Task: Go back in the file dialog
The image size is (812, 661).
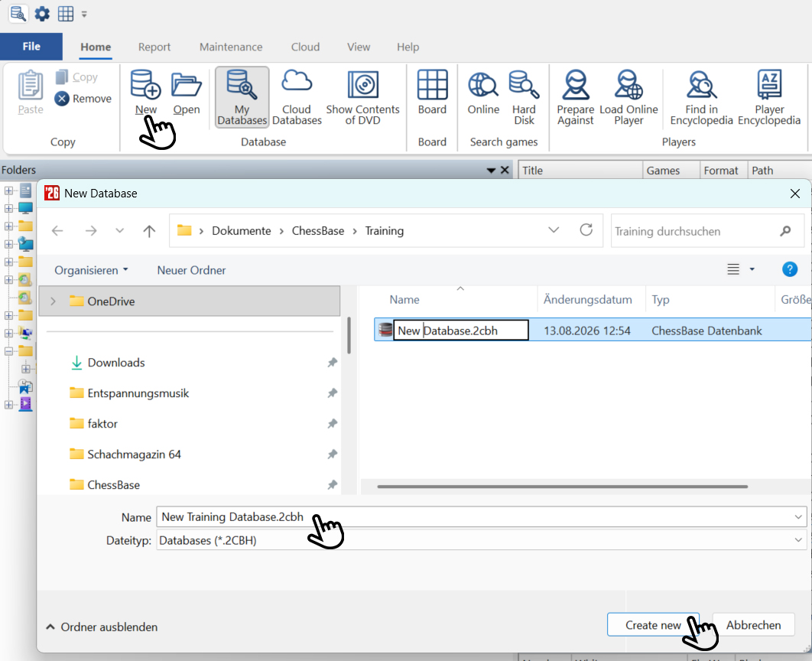Action: point(57,230)
